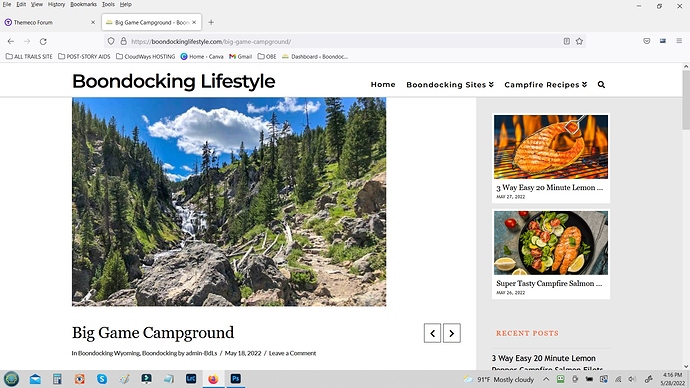
Task: Open the Dashboard - Boondoc... bookmark
Action: [x=315, y=56]
